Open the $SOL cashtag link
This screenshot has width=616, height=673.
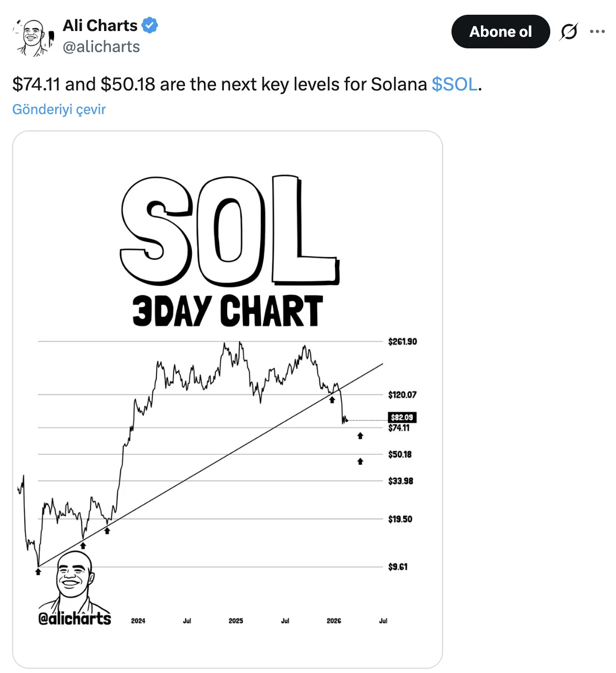point(455,84)
